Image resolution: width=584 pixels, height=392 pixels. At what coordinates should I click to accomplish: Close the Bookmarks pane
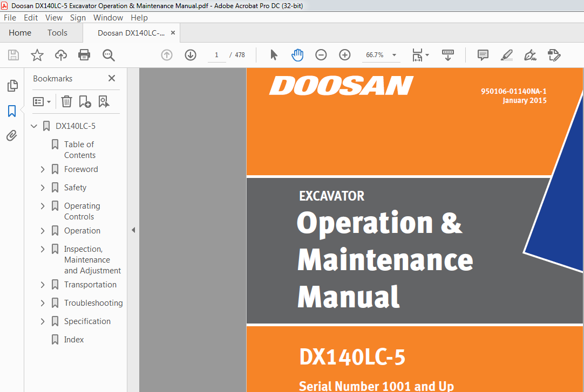tap(111, 78)
